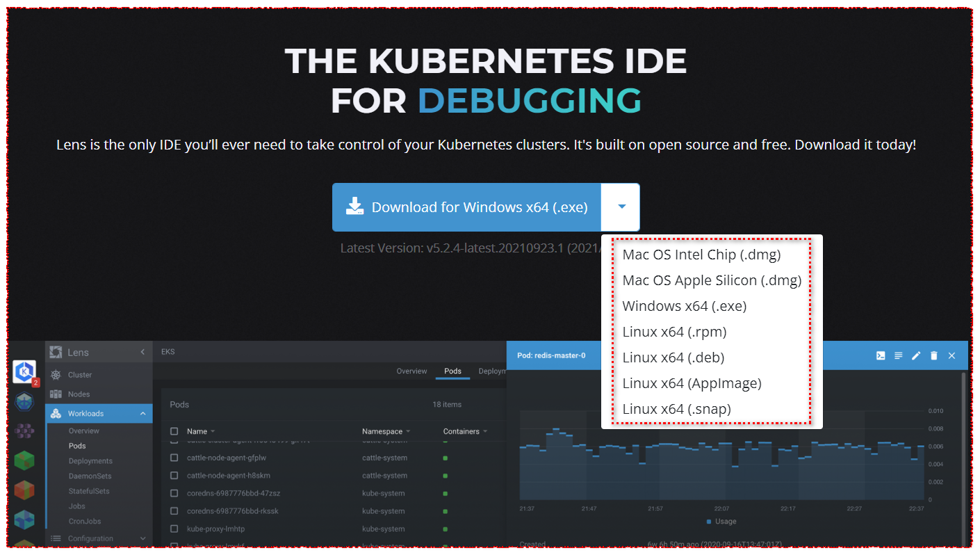Choose Mac OS Apple Silicon (.dmg)
980x555 pixels.
tap(712, 280)
